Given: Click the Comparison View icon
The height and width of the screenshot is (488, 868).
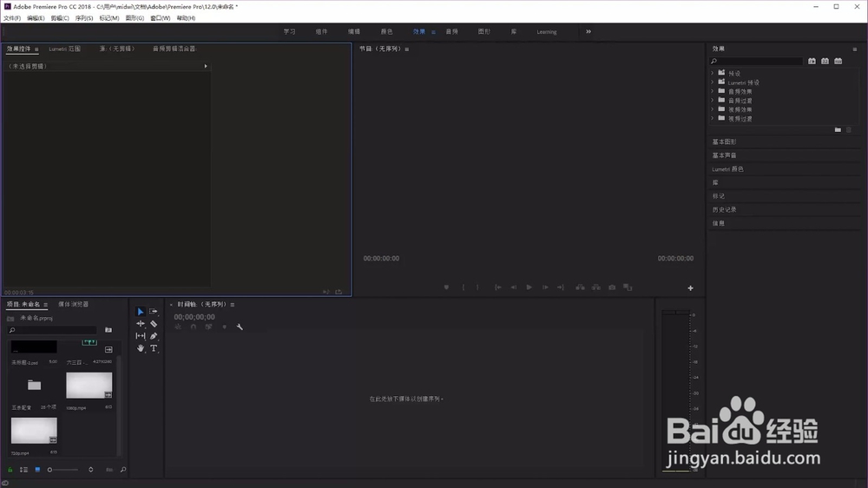Looking at the screenshot, I should point(628,287).
